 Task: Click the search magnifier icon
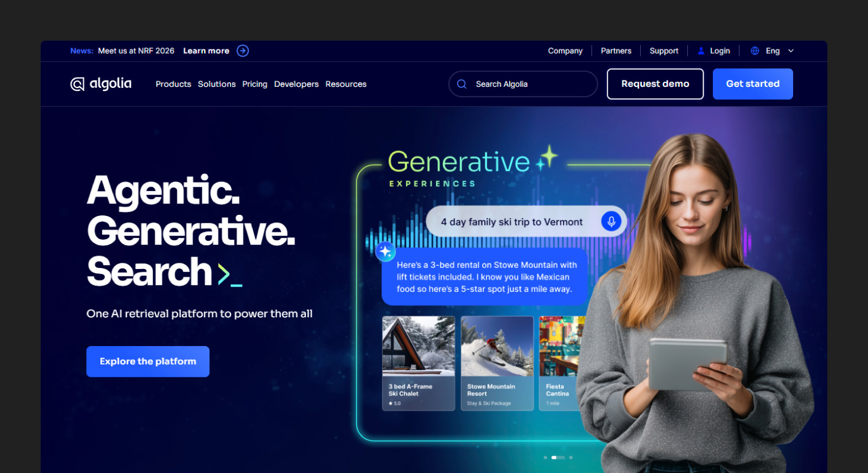[x=462, y=84]
